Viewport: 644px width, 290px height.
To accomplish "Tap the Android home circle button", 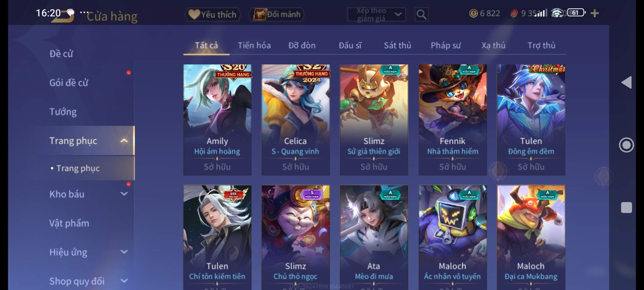I will [x=626, y=145].
